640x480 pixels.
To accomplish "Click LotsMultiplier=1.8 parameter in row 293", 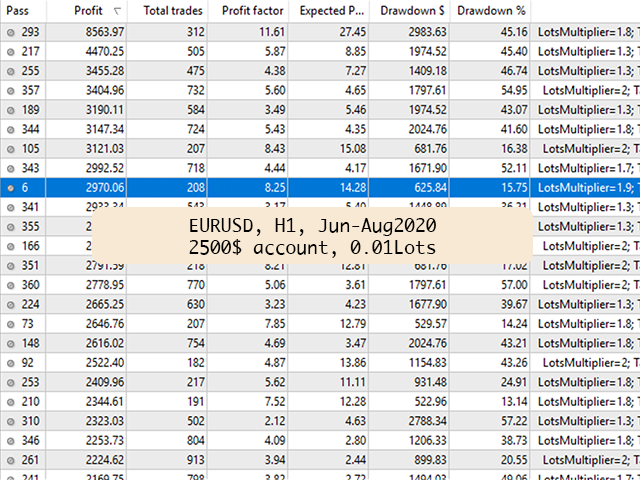I will coord(586,32).
